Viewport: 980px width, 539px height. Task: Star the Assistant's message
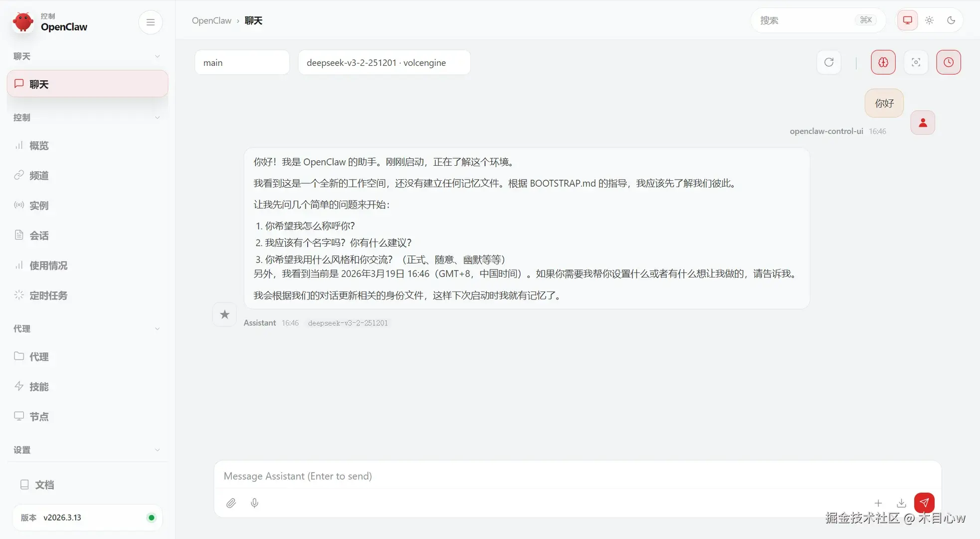click(x=224, y=314)
